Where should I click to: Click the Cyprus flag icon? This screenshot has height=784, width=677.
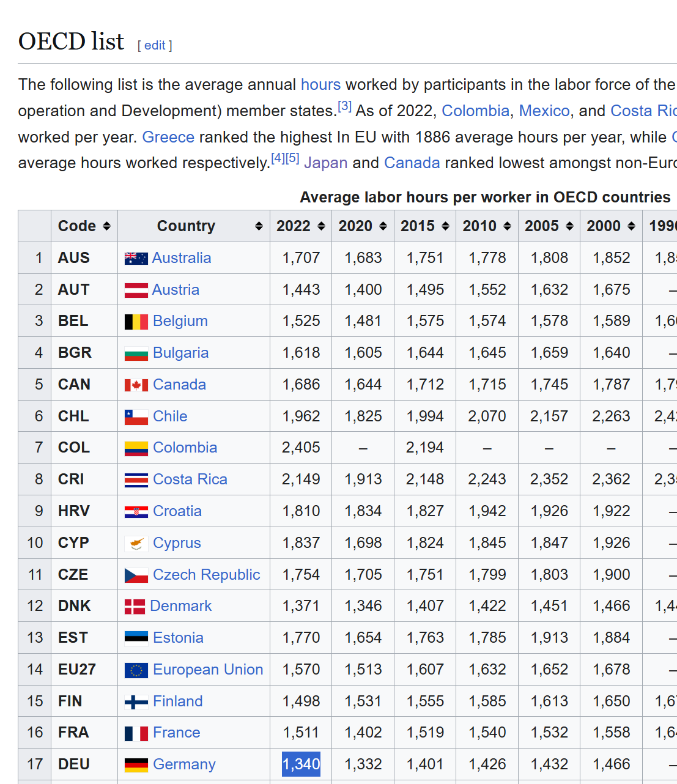point(136,544)
